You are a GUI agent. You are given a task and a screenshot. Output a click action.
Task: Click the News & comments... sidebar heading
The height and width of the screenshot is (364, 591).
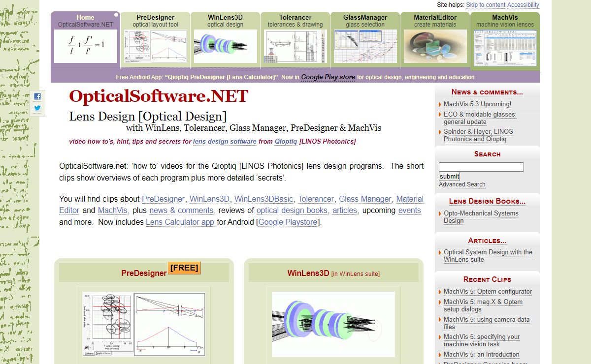[487, 92]
